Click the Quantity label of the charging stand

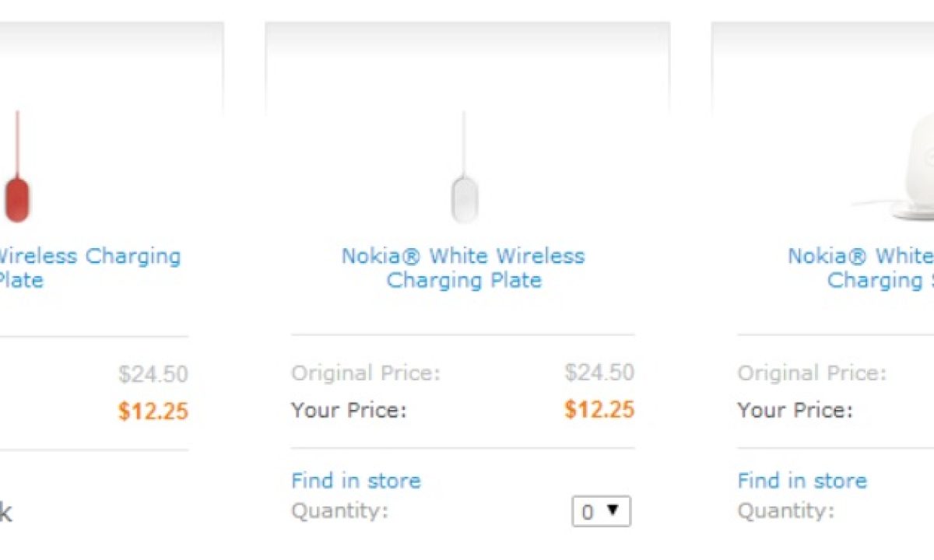click(x=785, y=512)
